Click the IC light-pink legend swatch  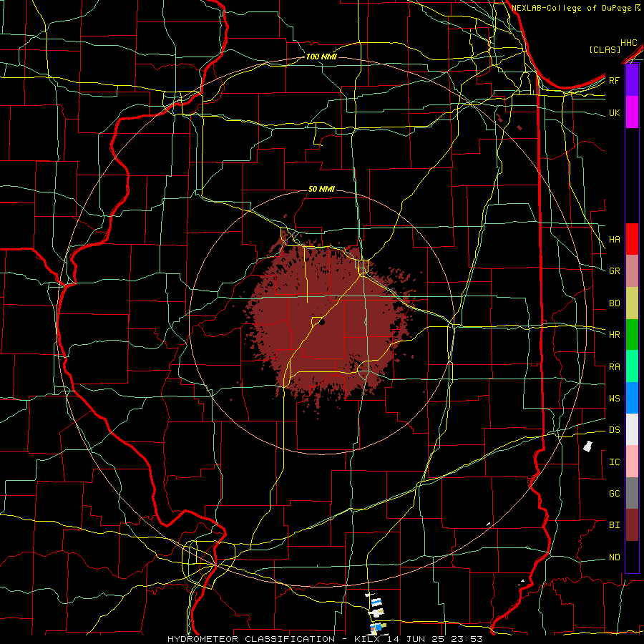(632, 462)
